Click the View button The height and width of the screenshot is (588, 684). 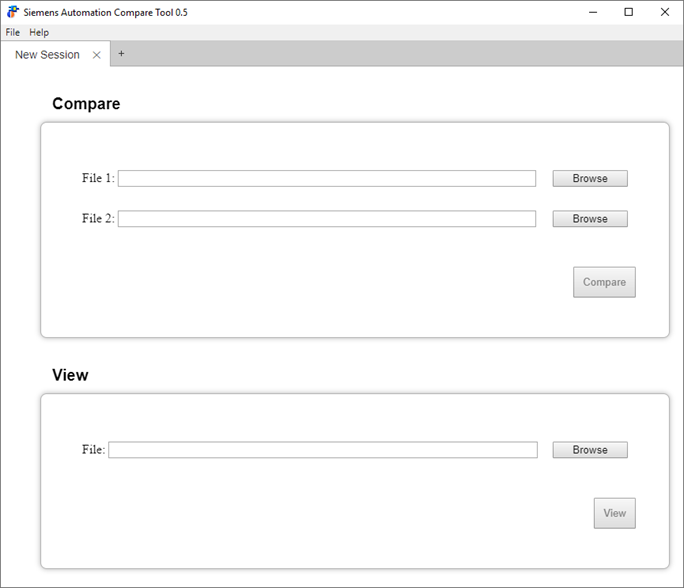[615, 513]
